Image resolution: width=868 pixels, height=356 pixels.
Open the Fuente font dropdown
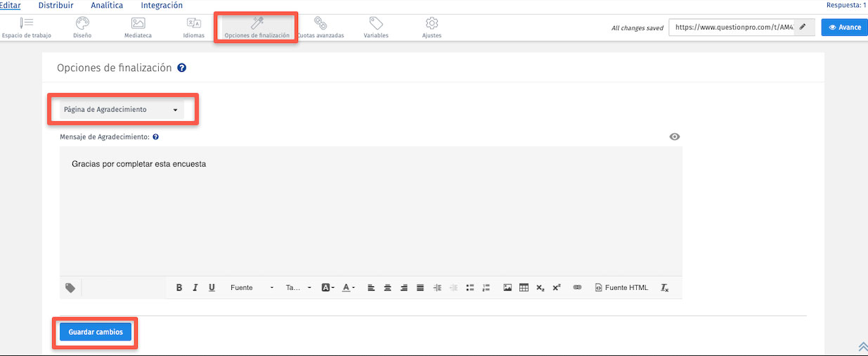[252, 288]
